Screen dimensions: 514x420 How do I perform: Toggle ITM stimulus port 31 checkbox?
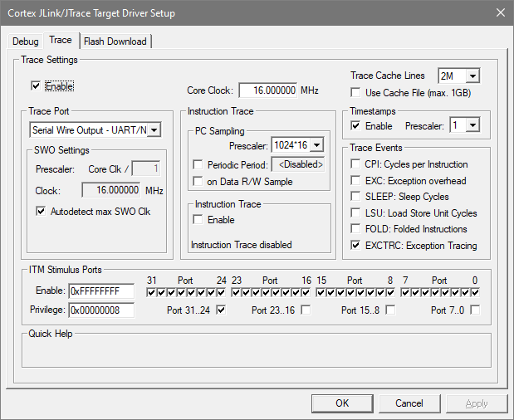click(151, 292)
